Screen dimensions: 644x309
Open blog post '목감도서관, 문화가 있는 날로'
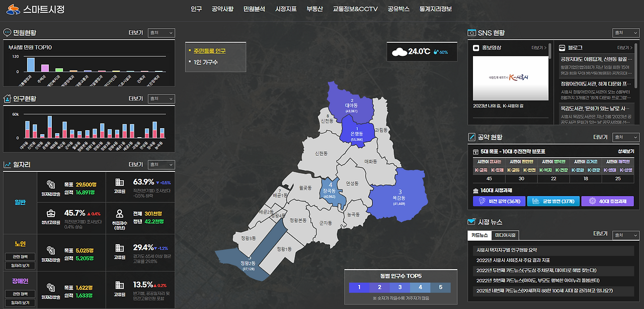coord(595,108)
